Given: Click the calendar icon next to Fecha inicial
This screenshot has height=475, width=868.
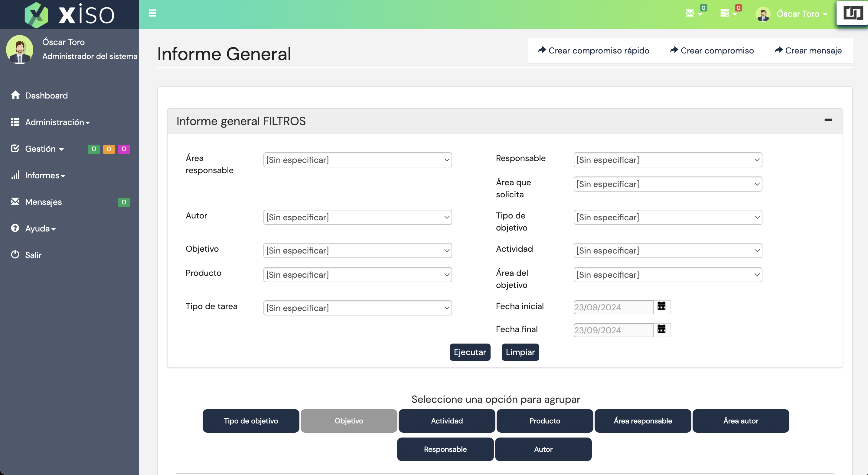Looking at the screenshot, I should click(x=661, y=306).
